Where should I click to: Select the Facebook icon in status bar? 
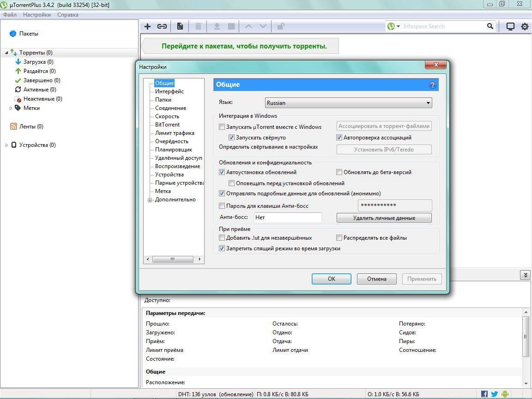(484, 394)
